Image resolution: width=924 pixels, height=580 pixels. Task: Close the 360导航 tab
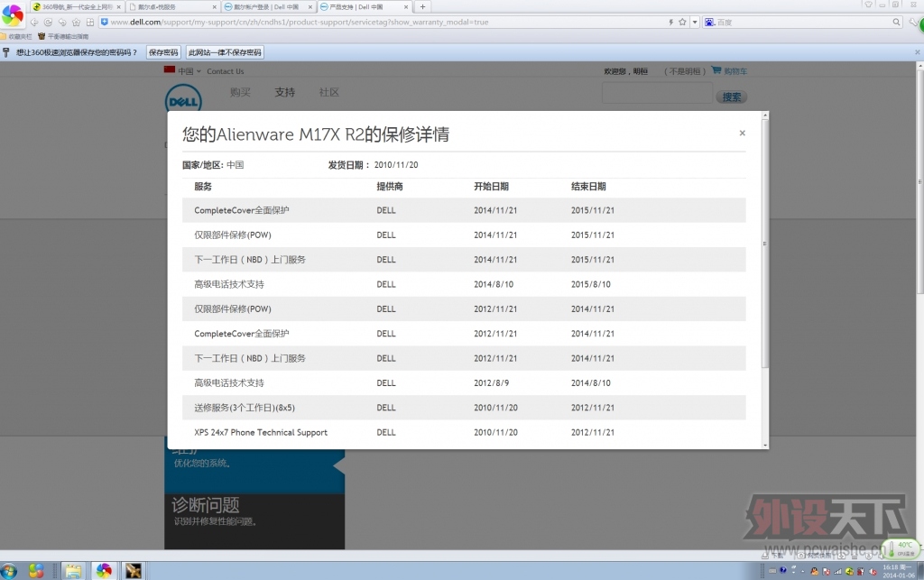click(118, 7)
